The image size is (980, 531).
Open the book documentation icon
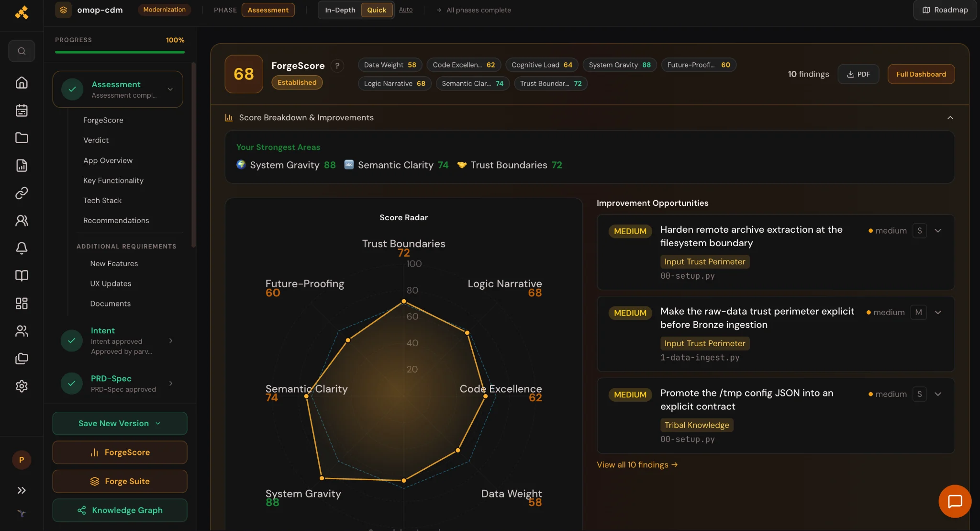tap(22, 276)
